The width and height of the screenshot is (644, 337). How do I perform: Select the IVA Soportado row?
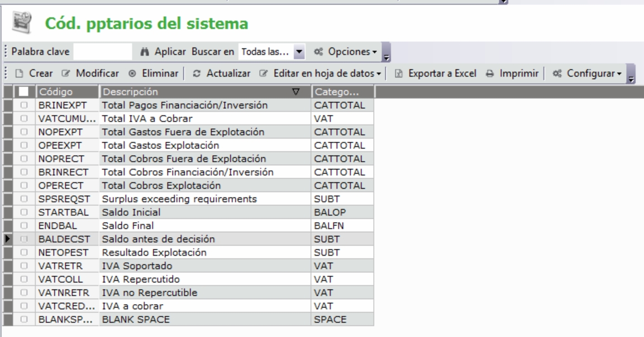pyautogui.click(x=204, y=266)
